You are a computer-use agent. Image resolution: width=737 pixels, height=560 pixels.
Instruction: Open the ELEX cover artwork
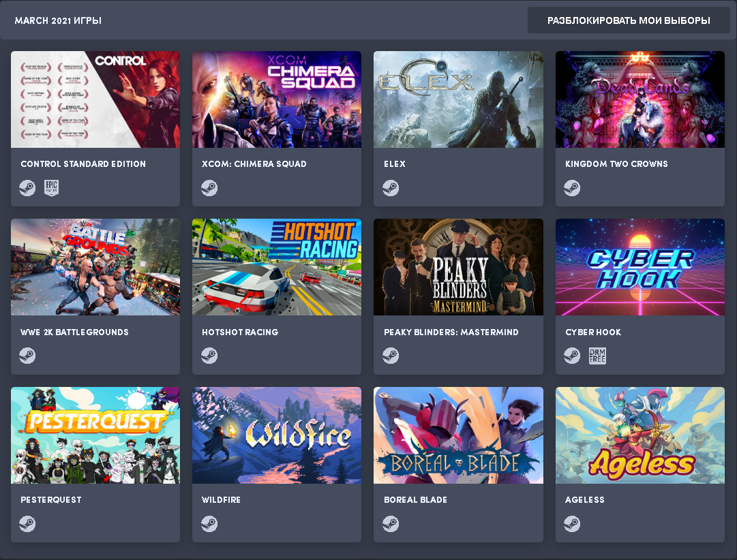[458, 99]
